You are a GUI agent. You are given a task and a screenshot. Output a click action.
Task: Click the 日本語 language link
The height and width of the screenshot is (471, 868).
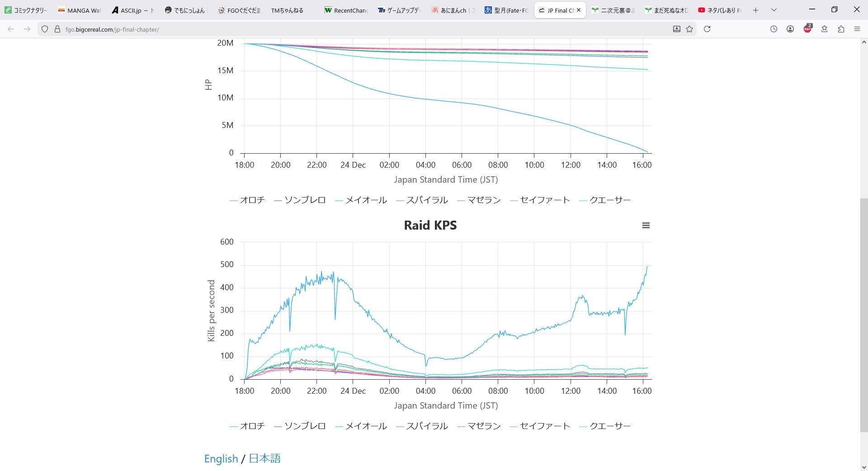point(264,459)
